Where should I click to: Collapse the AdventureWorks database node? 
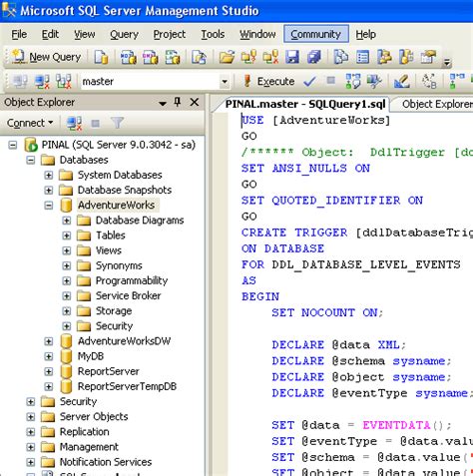pyautogui.click(x=49, y=206)
